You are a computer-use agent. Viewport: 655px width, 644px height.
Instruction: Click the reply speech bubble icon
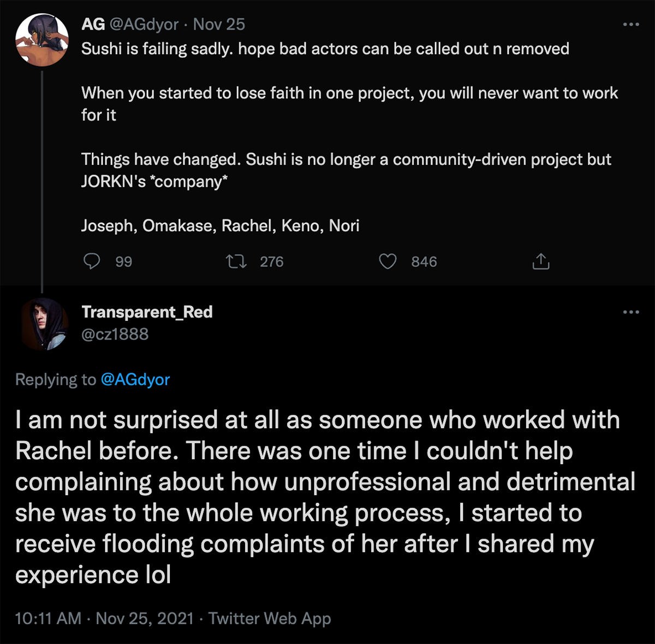pos(92,261)
